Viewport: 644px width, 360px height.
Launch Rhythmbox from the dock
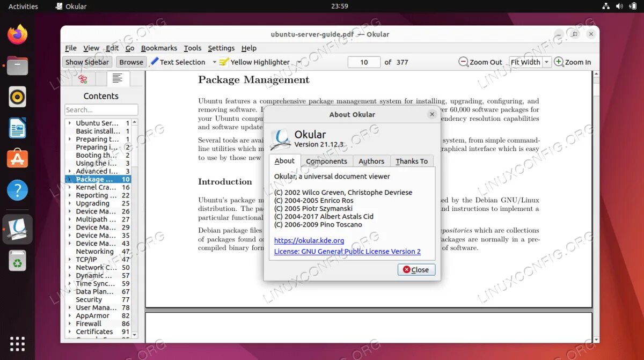tap(17, 97)
